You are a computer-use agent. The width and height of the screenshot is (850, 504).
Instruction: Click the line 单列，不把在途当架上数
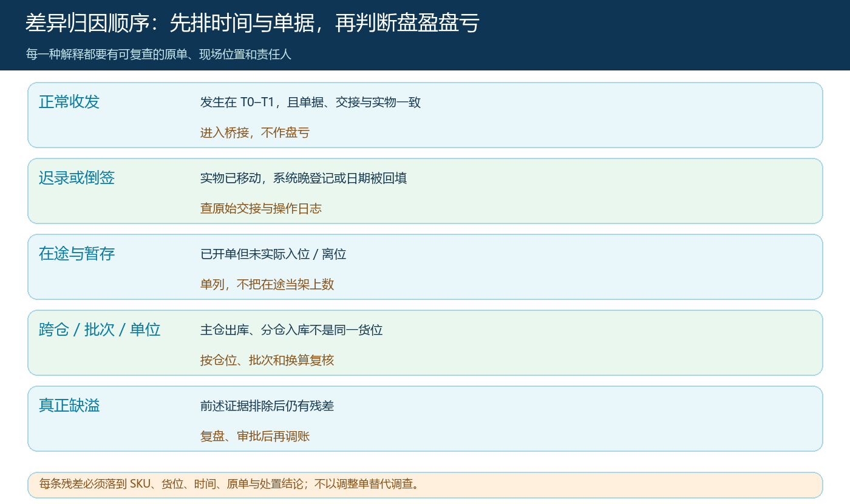[267, 284]
